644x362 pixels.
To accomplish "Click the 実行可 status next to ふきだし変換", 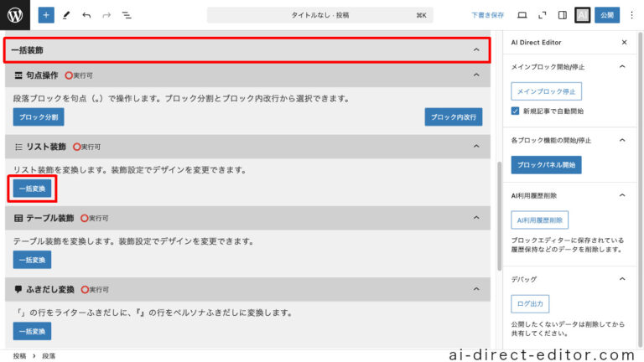I will (x=95, y=290).
